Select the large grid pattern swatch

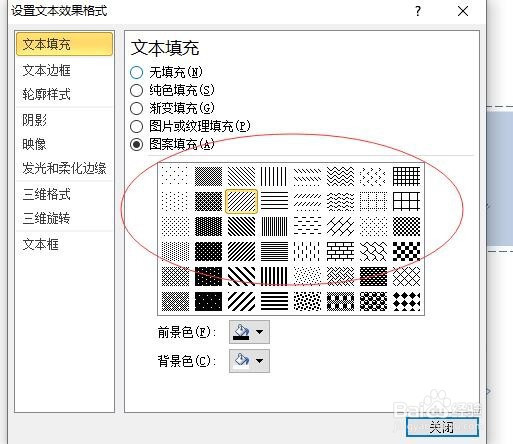(x=406, y=201)
